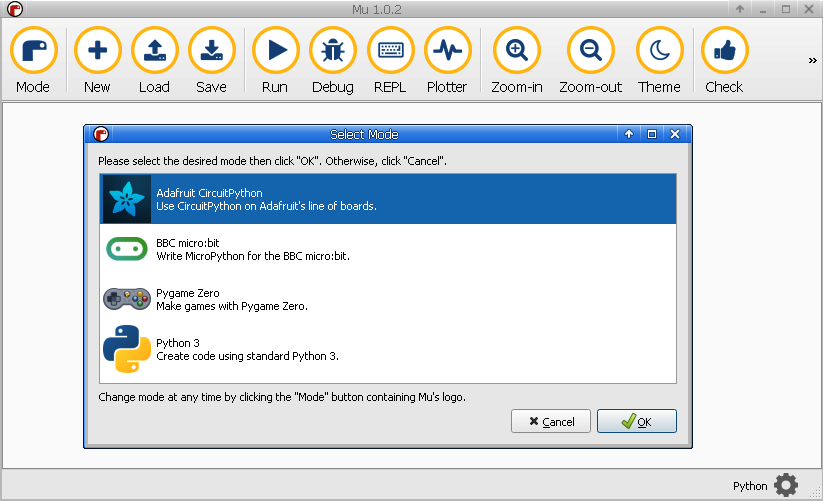Check code with the thumbs-up icon
This screenshot has height=501, width=823.
point(725,50)
